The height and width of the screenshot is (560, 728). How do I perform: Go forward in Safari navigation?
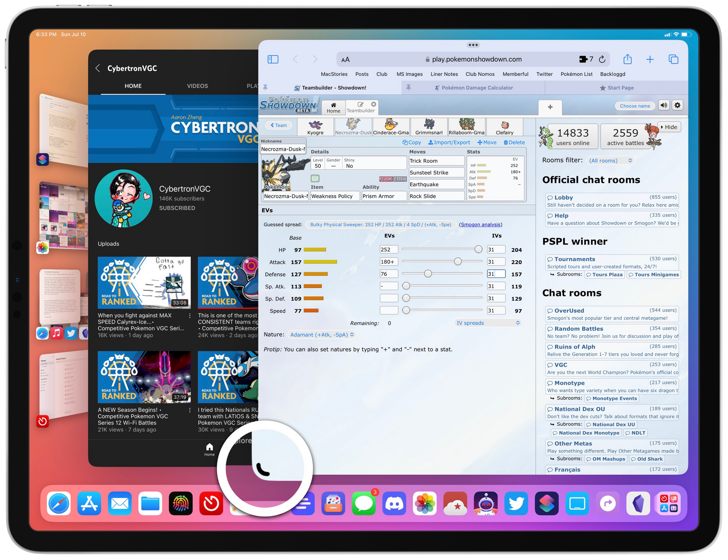(x=315, y=59)
